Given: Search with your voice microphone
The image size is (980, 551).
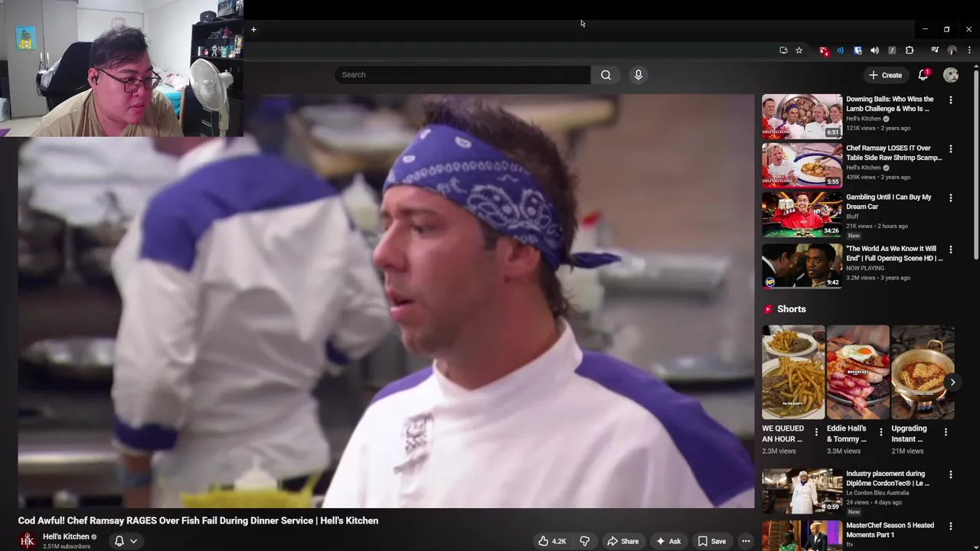Looking at the screenshot, I should 638,75.
